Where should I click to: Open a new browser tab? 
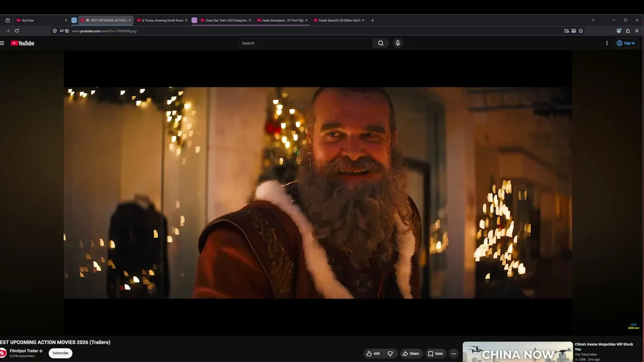pyautogui.click(x=372, y=20)
